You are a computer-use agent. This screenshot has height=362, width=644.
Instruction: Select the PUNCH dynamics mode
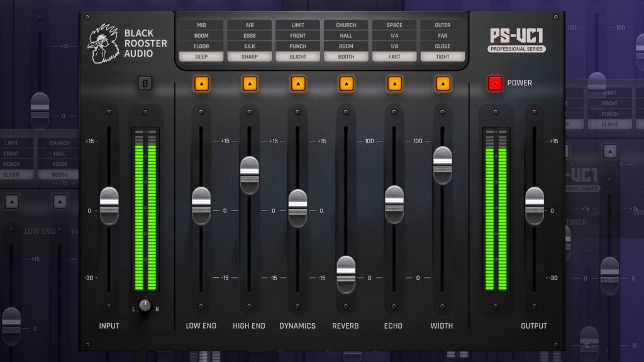tap(297, 47)
